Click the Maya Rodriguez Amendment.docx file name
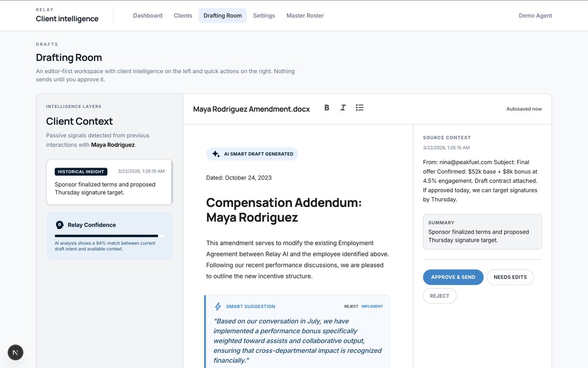588x368 pixels. tap(251, 109)
